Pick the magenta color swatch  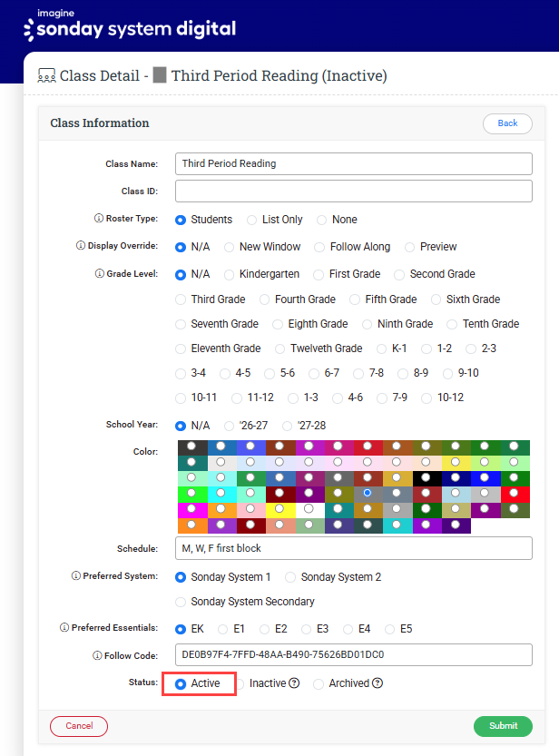tap(191, 510)
